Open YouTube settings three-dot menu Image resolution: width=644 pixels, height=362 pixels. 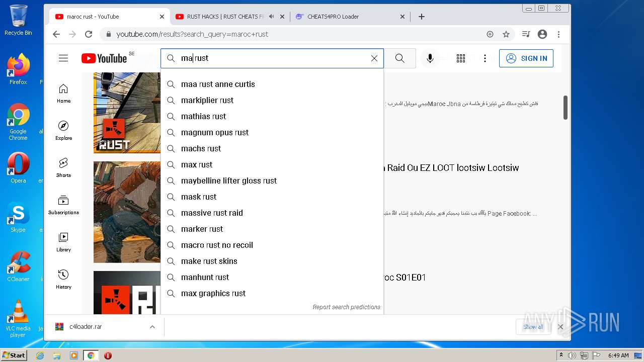485,58
